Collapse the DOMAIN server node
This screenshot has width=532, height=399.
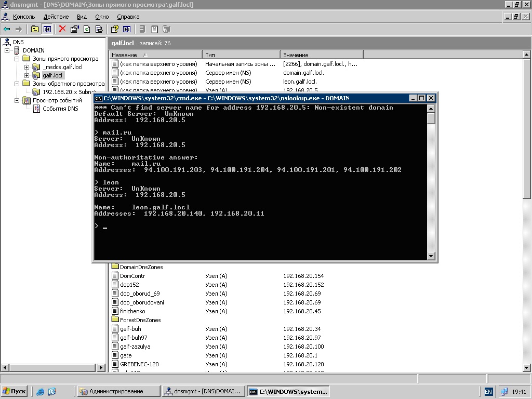7,50
